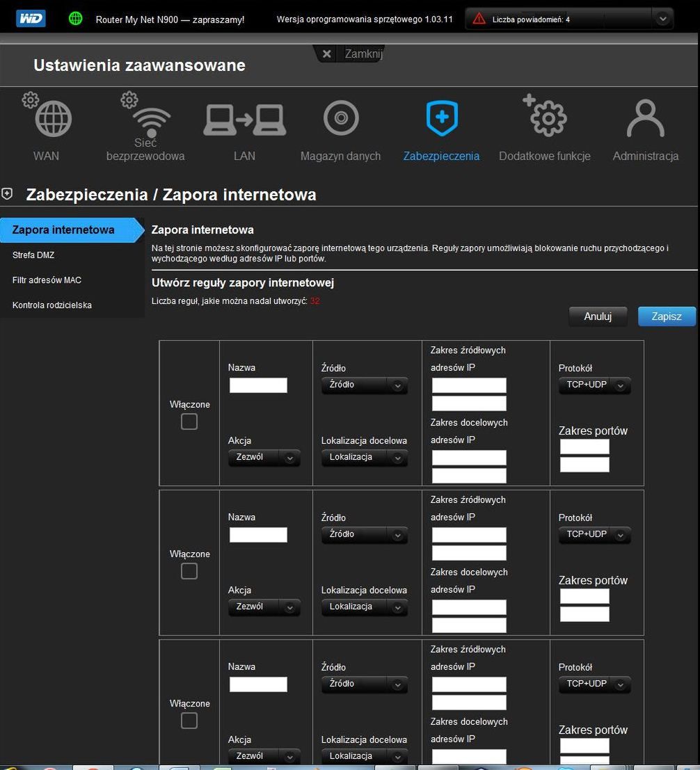Click the Anuluj button
700x770 pixels.
click(598, 316)
